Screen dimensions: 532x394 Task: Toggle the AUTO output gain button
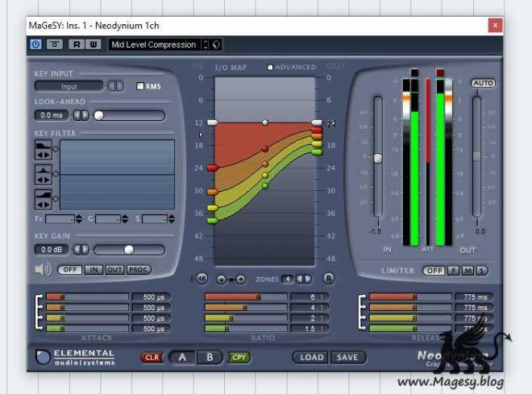coord(483,83)
